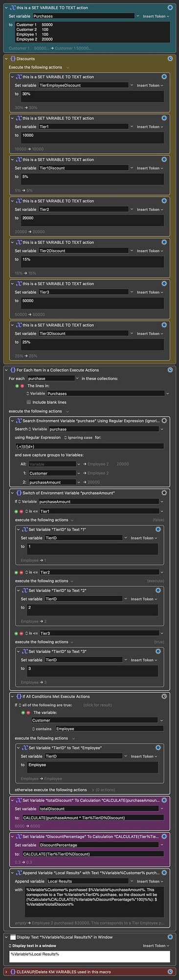Image resolution: width=179 pixels, height=980 pixels.
Task: Click gear of Switch of Environment Variable action
Action: [164, 493]
